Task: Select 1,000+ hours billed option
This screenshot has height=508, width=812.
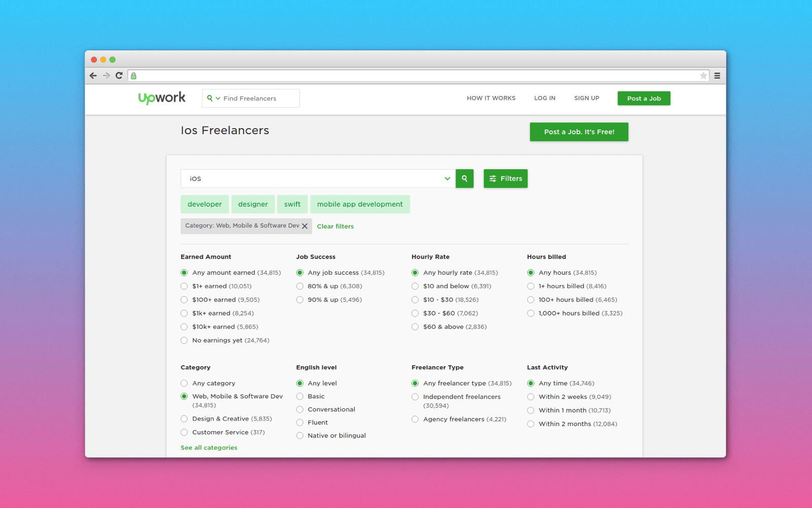Action: point(531,313)
